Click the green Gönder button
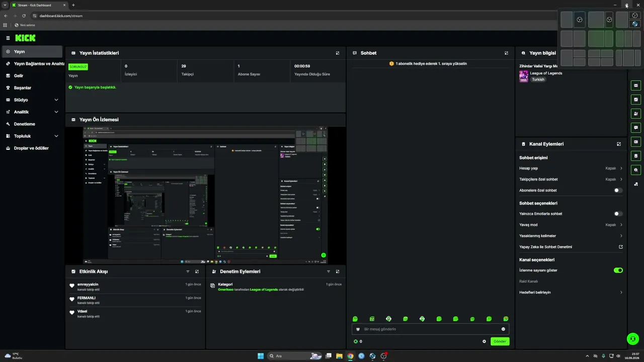Image resolution: width=644 pixels, height=362 pixels. click(x=500, y=341)
